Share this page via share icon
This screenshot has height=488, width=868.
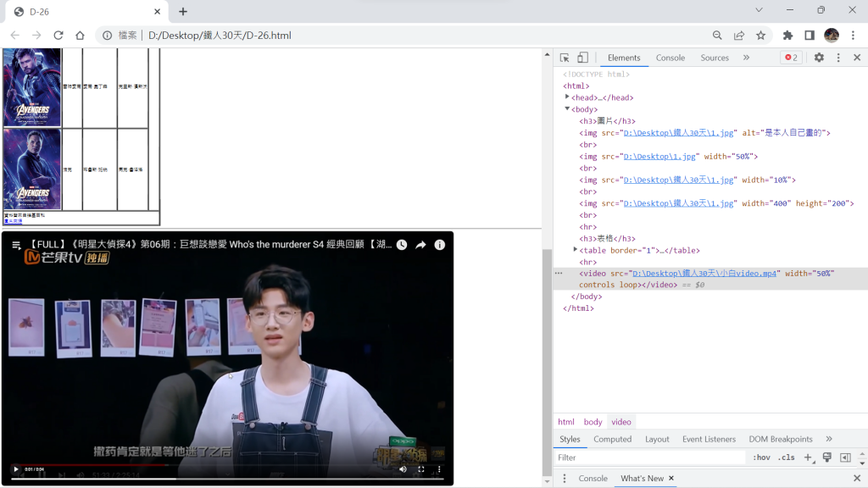click(739, 36)
